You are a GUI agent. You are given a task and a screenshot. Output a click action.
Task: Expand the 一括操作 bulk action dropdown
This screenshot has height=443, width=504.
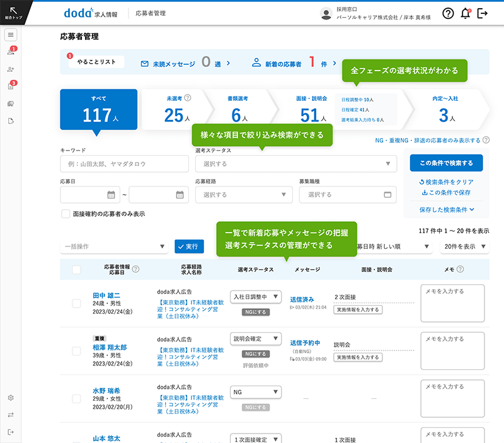115,246
